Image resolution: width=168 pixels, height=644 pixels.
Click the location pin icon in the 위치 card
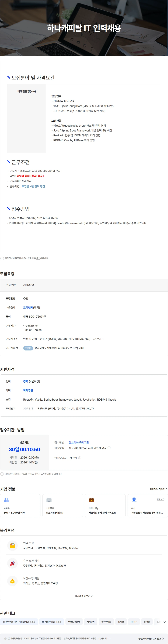(134, 500)
